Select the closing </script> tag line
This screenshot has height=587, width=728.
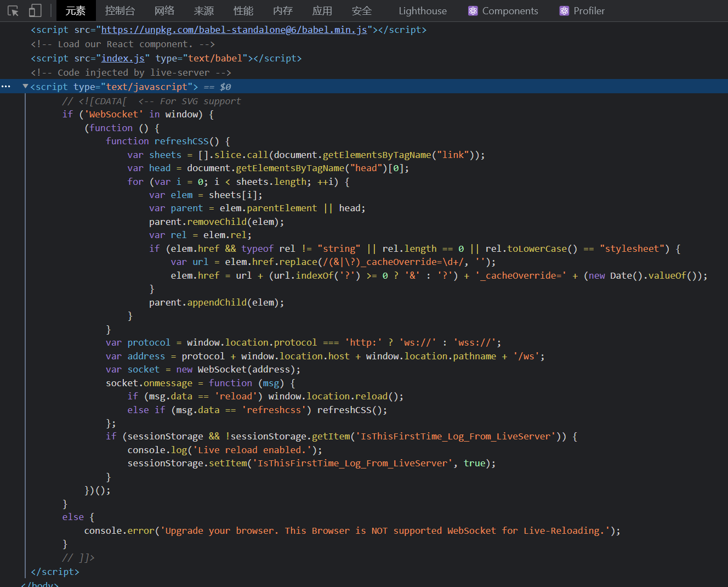click(x=55, y=572)
